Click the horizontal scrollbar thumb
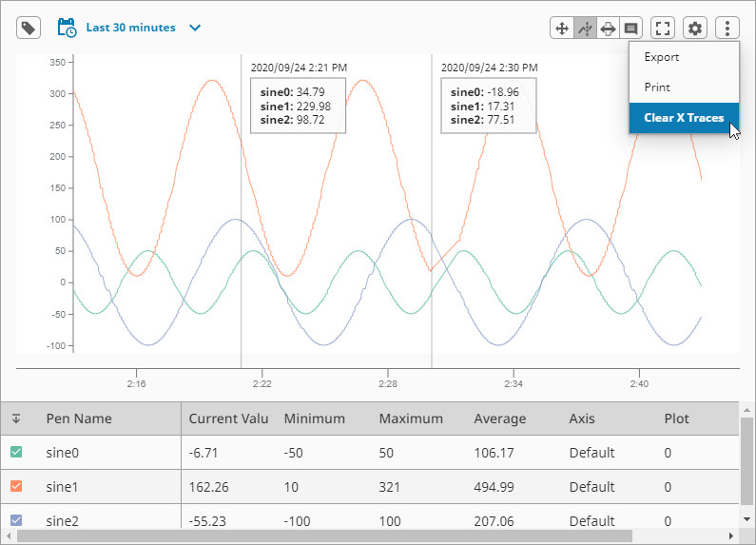The height and width of the screenshot is (545, 756). (x=324, y=535)
